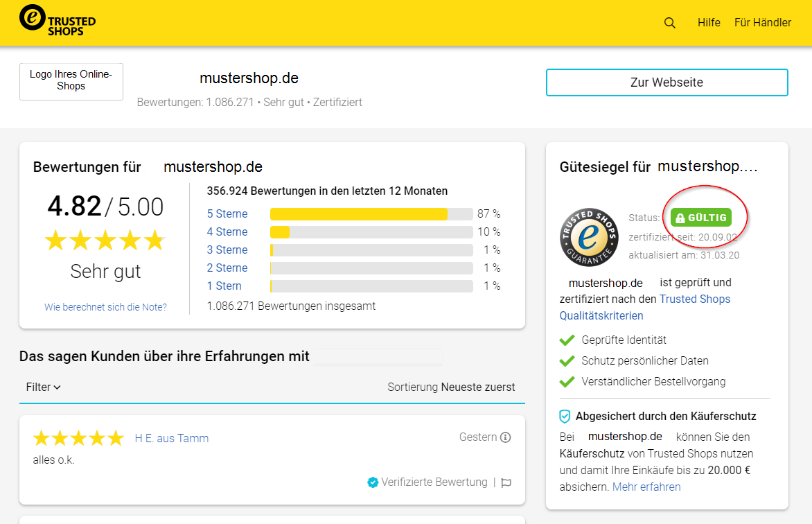Click the green GÜLTIG status badge

click(701, 218)
